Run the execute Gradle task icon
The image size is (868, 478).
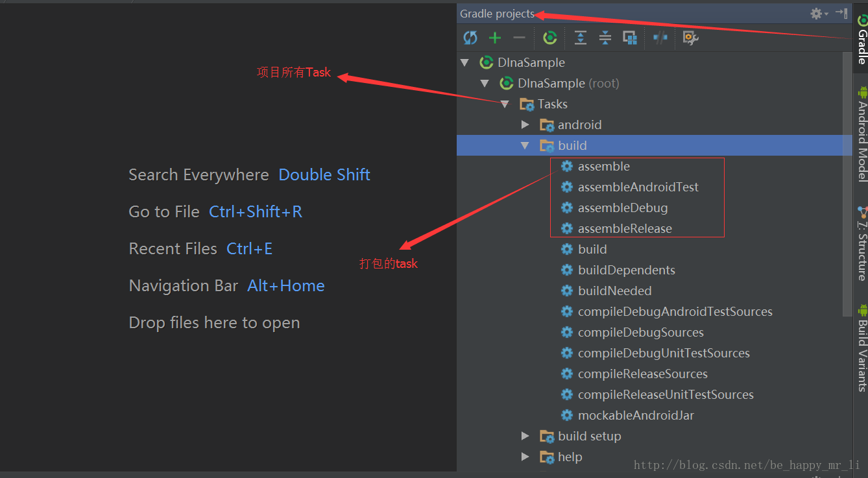[550, 38]
